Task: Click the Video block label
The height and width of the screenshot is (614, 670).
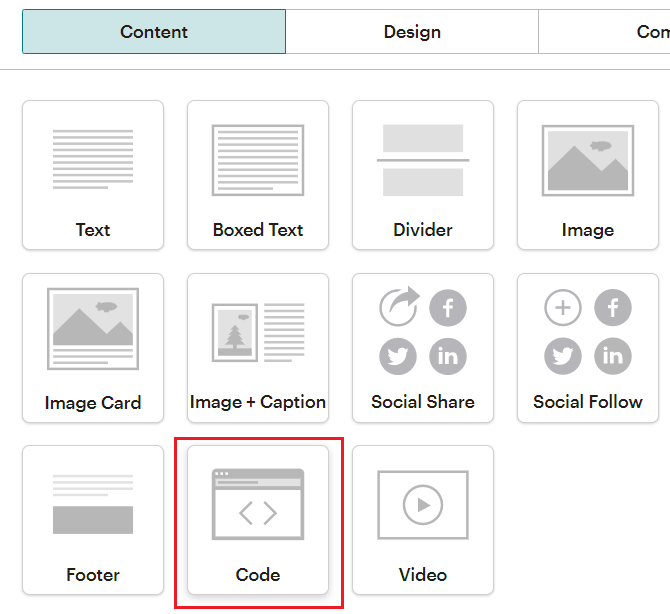Action: 422,575
